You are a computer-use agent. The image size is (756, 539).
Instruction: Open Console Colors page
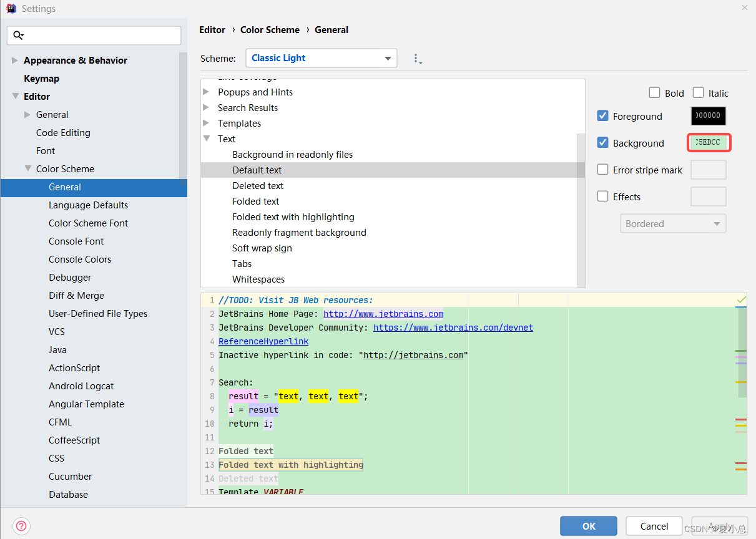click(80, 260)
